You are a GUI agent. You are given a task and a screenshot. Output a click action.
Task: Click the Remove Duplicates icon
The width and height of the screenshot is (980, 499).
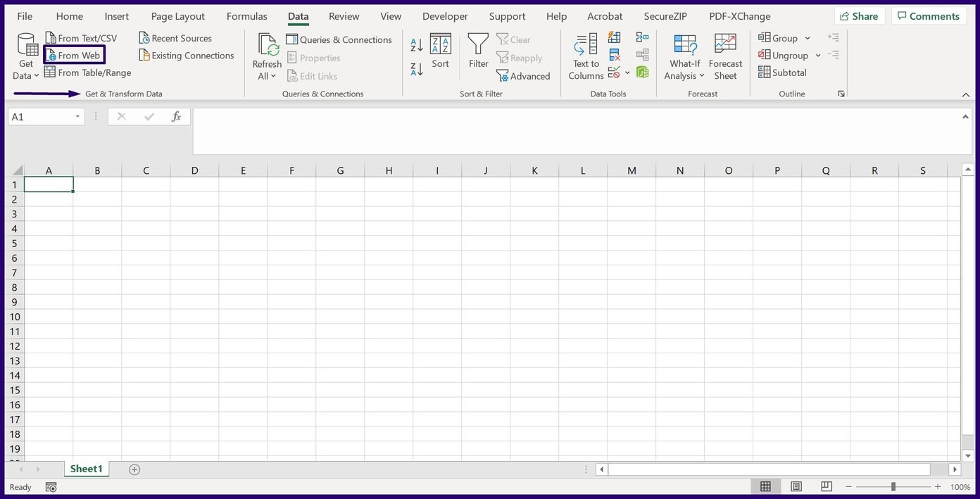click(614, 54)
